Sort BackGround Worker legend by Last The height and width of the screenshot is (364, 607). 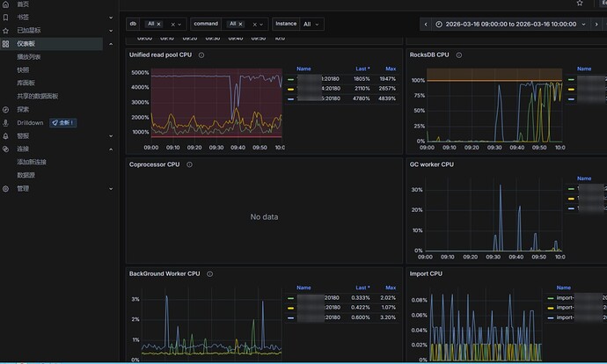(x=362, y=288)
